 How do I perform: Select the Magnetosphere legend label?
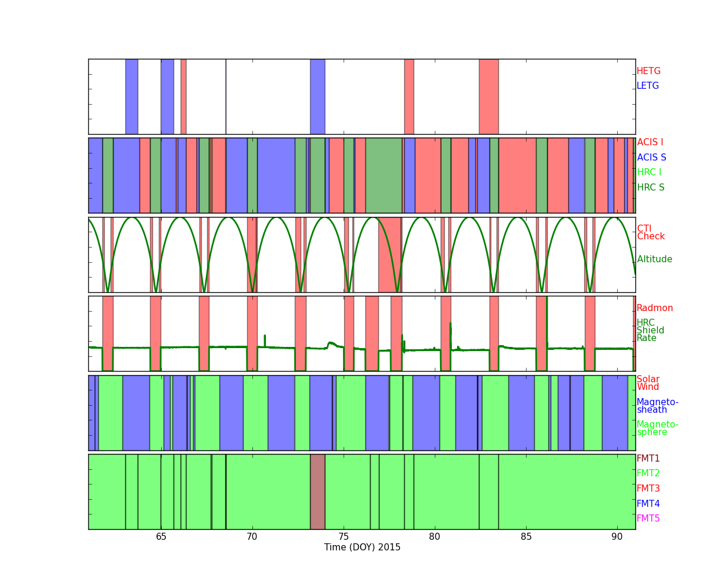click(x=657, y=429)
